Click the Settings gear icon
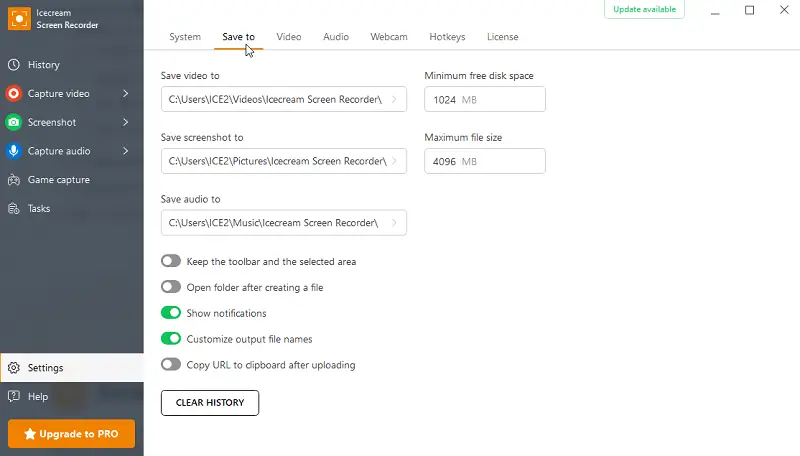800x456 pixels. pos(14,368)
